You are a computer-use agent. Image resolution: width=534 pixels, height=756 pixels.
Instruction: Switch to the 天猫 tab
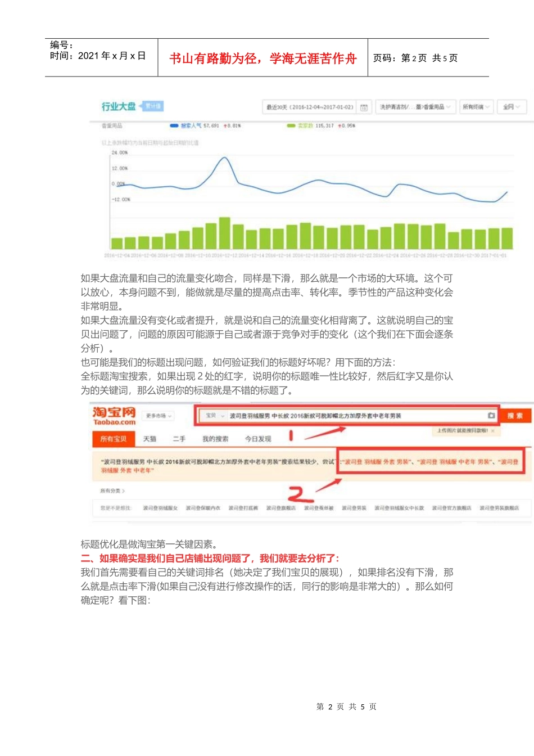point(150,439)
